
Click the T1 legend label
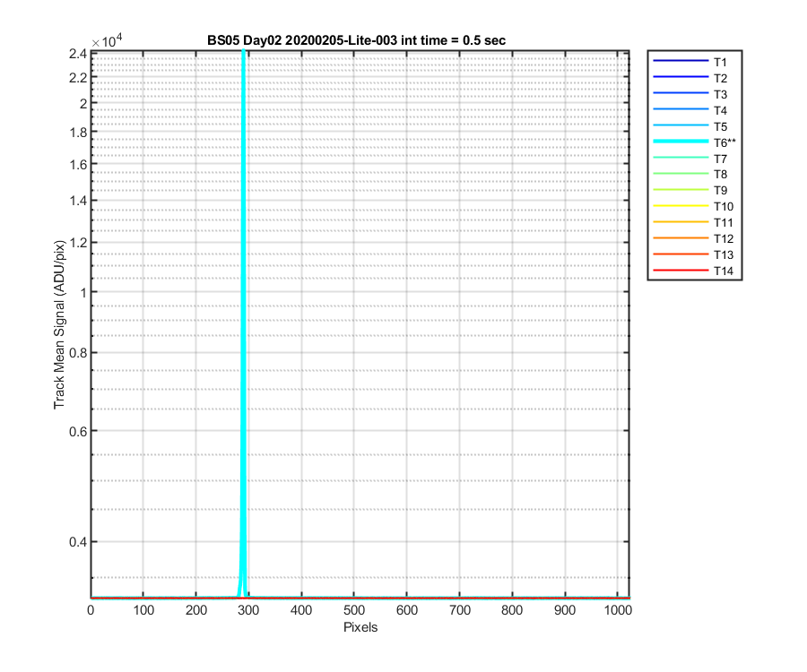(x=720, y=62)
